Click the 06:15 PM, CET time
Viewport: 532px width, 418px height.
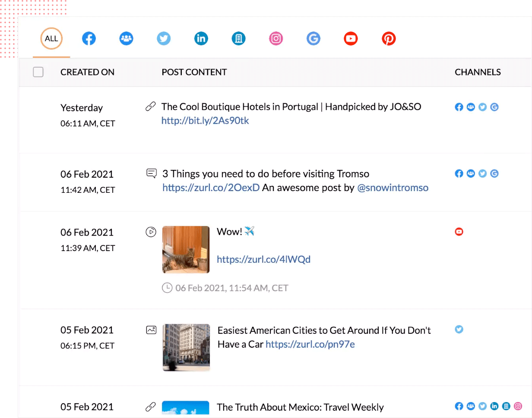tap(87, 346)
